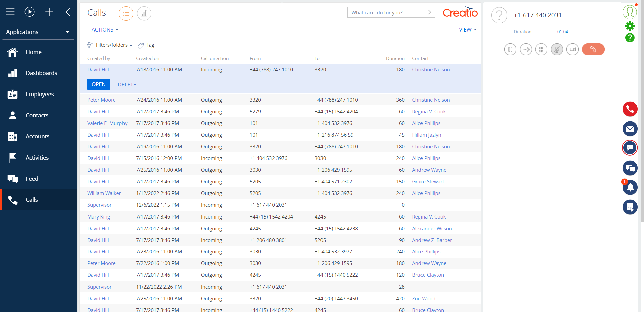Open Activities in the sidebar
This screenshot has height=312, width=644.
(x=37, y=158)
